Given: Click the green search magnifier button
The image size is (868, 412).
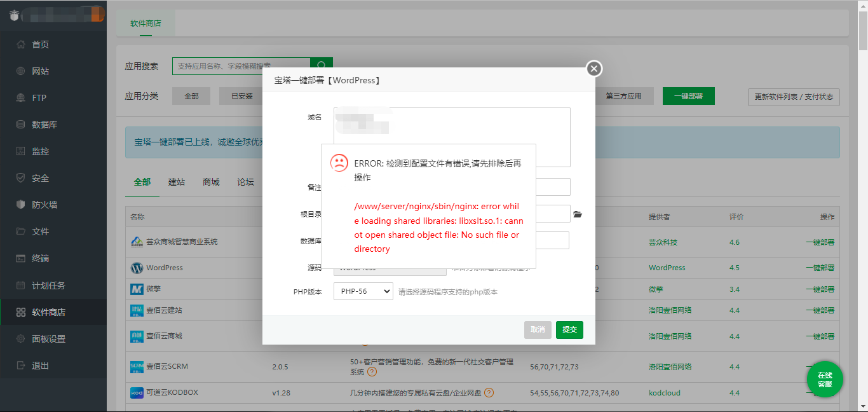Looking at the screenshot, I should [x=322, y=65].
